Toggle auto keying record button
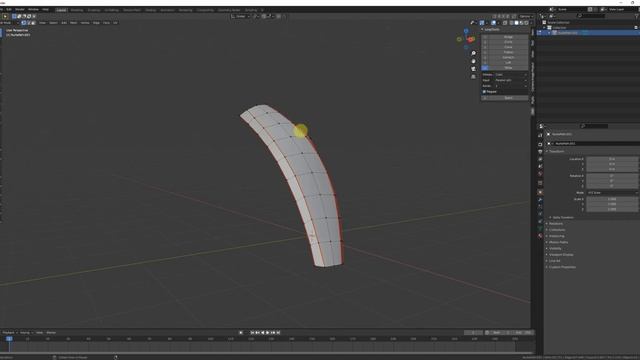 tap(241, 333)
